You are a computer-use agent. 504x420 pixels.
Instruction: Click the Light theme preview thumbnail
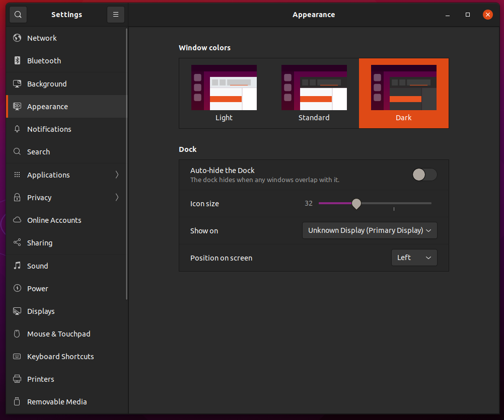point(224,88)
